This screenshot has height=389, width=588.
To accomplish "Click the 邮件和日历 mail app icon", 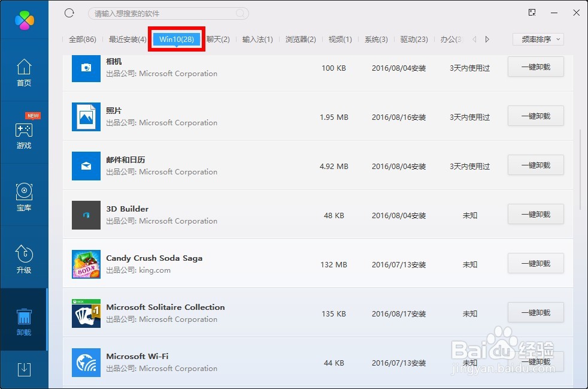I will [86, 166].
